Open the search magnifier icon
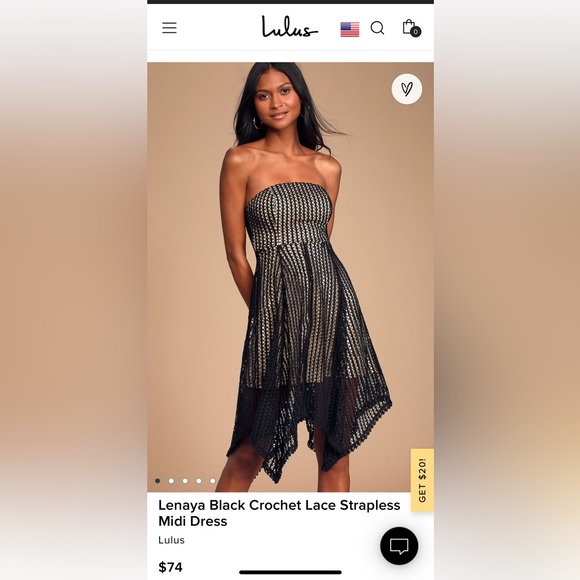The width and height of the screenshot is (580, 580). (377, 28)
